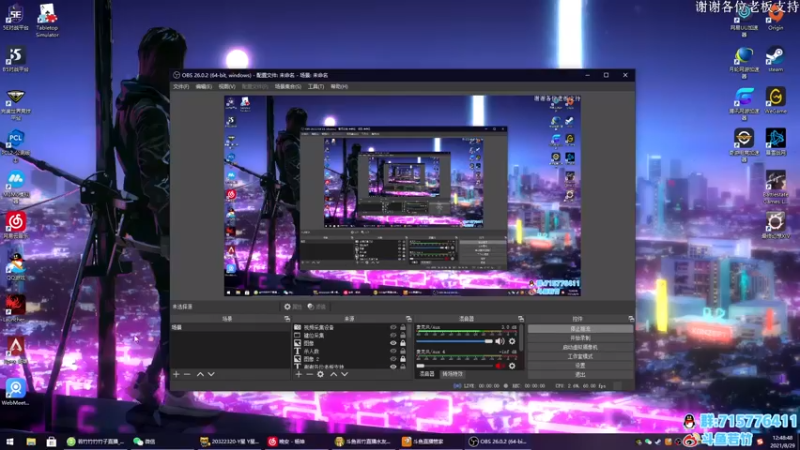This screenshot has height=450, width=800.
Task: Move the scene down in the Scenes panel
Action: [x=211, y=374]
